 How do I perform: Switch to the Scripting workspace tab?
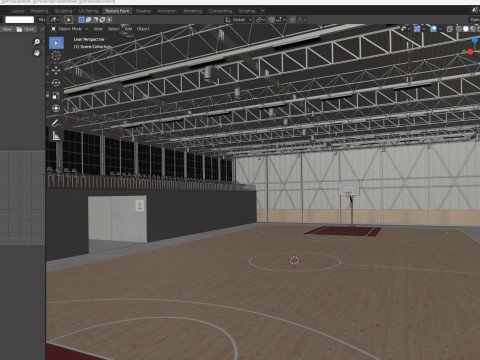pyautogui.click(x=247, y=11)
